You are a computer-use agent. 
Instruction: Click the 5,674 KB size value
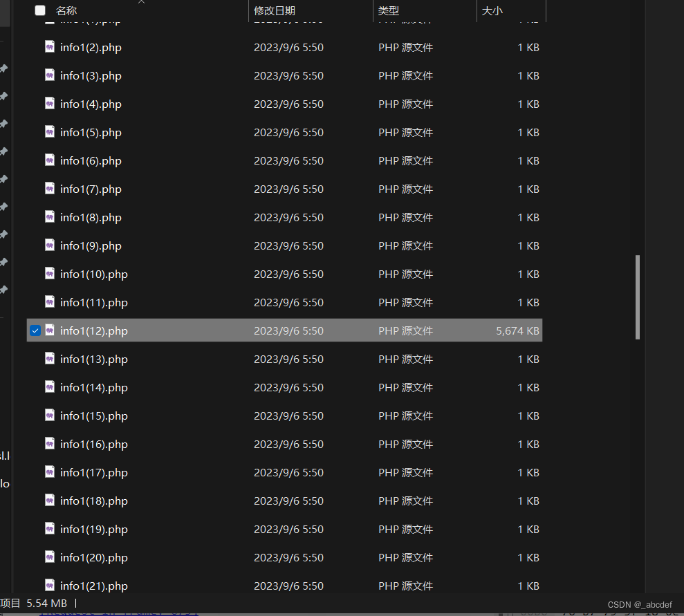[517, 331]
